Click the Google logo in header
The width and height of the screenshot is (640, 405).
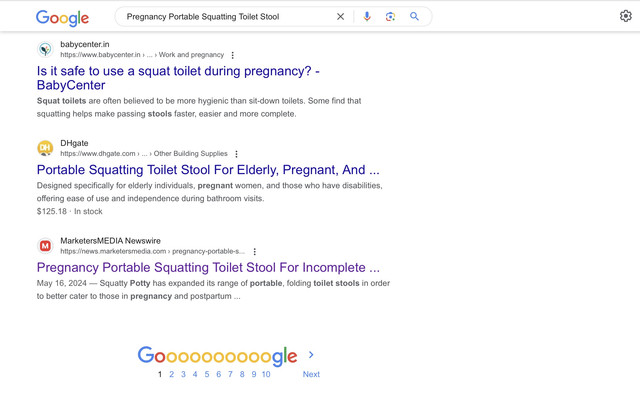[x=62, y=18]
